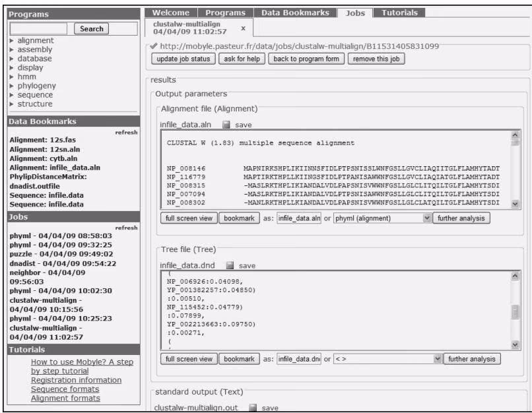This screenshot has width=532, height=413.
Task: Click the tree file scrollbar thumb
Action: coord(515,312)
